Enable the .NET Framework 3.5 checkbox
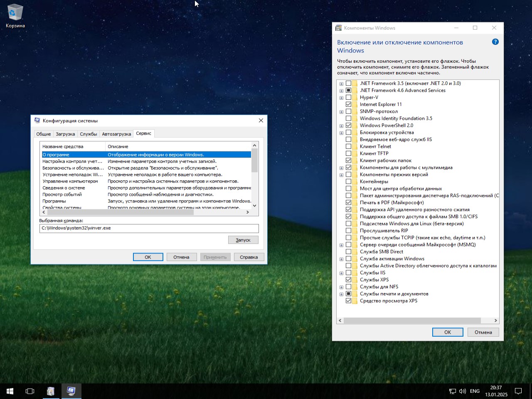 (348, 83)
